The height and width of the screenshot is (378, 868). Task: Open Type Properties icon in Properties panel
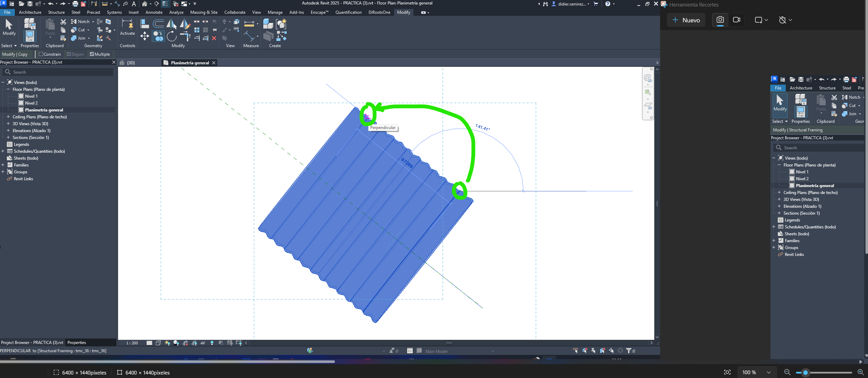click(30, 23)
